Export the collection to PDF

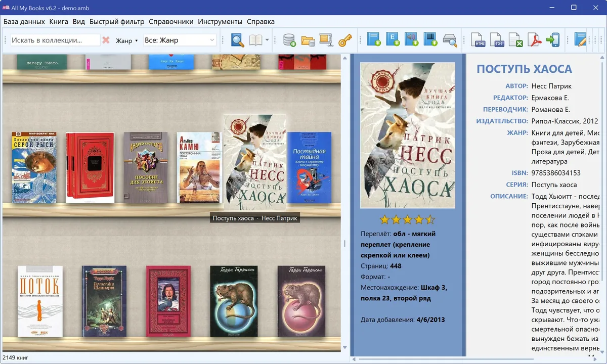coord(534,40)
